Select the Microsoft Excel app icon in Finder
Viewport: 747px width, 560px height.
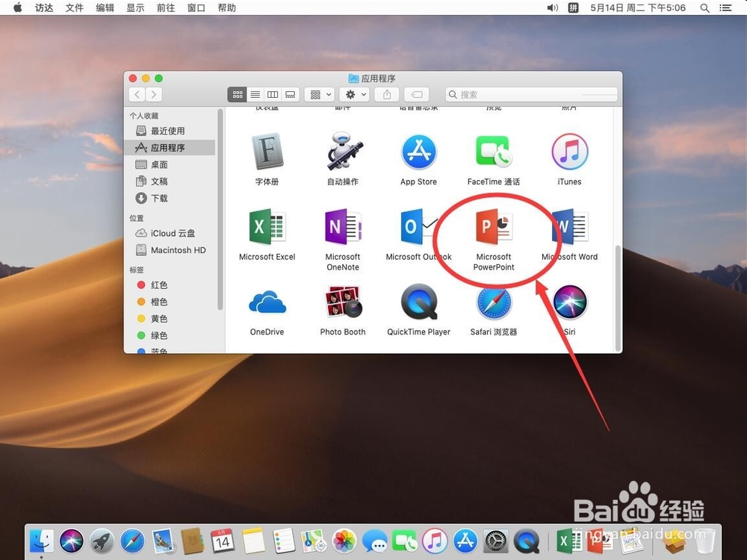[x=267, y=227]
